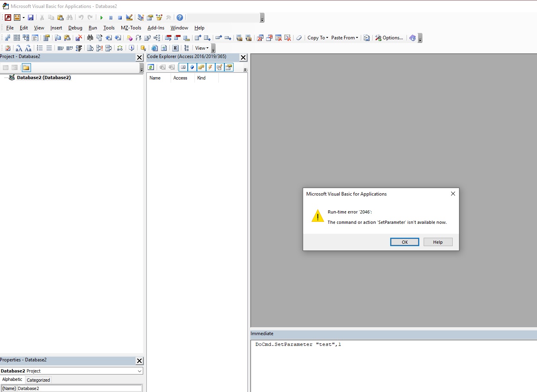Click the MZ-Tools sigma statistics icon
537x392 pixels.
(175, 48)
